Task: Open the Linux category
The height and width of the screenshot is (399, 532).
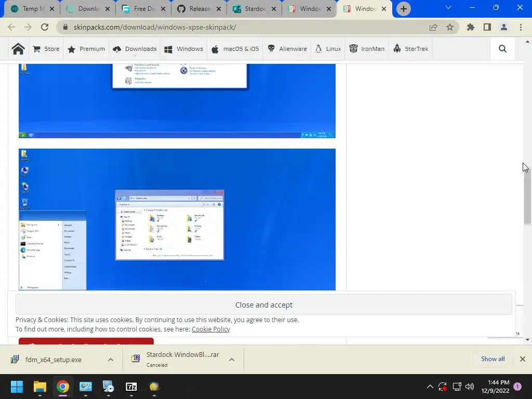Action: 328,49
